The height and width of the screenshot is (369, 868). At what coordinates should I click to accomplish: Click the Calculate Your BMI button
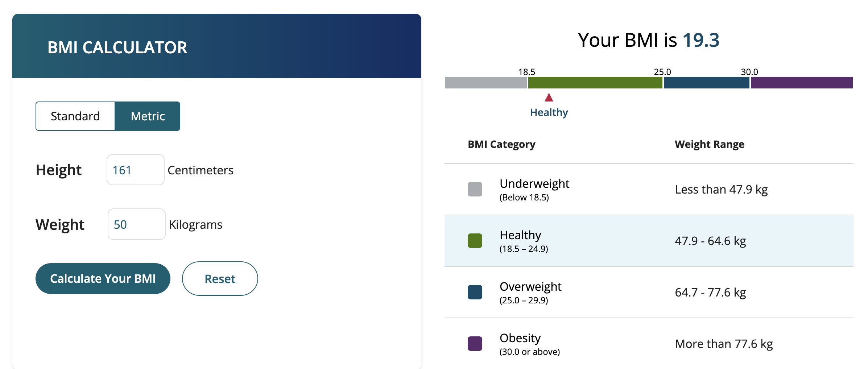(x=103, y=278)
